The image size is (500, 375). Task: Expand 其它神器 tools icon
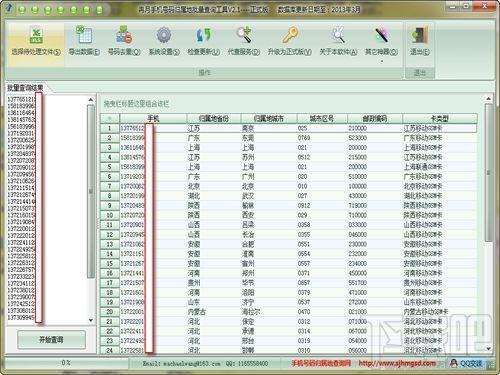pyautogui.click(x=381, y=35)
